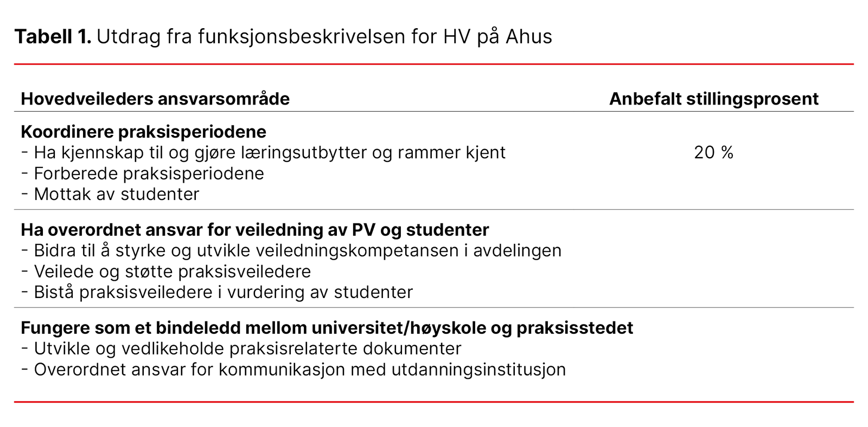Click heading 'Koordinere praksisperiodene'

[x=143, y=132]
